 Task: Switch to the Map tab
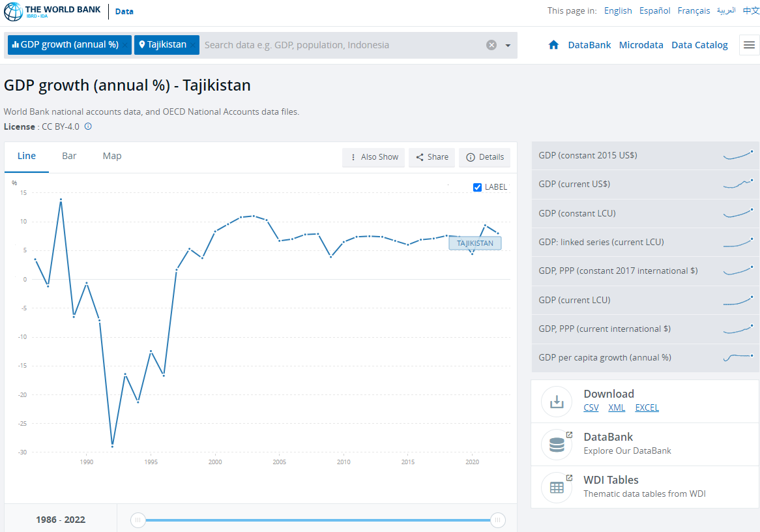point(112,156)
